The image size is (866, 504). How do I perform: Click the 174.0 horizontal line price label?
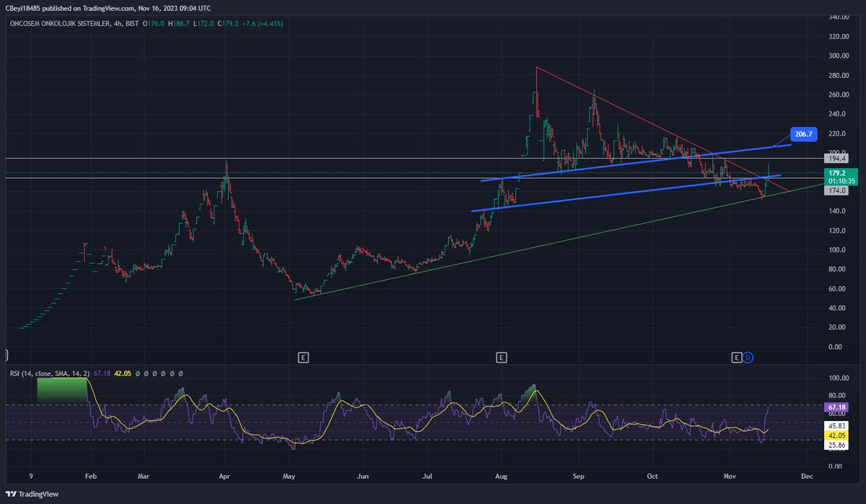[836, 190]
